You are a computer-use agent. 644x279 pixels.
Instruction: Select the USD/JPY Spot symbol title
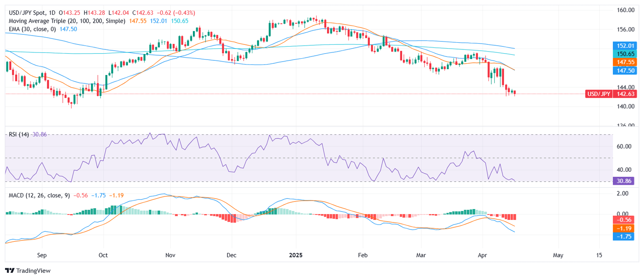[26, 13]
